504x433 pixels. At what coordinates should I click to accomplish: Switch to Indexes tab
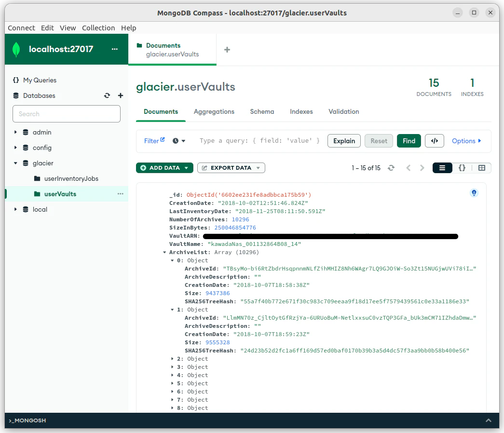pyautogui.click(x=301, y=111)
